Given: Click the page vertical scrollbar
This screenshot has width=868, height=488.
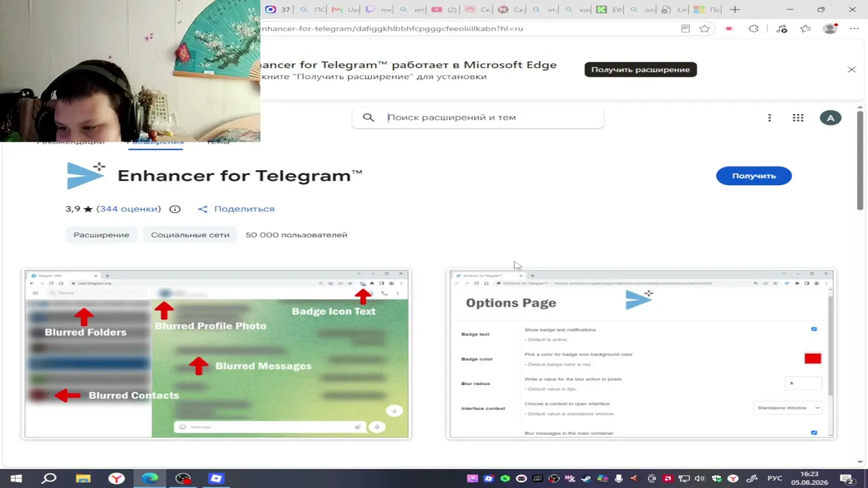Looking at the screenshot, I should 861,160.
